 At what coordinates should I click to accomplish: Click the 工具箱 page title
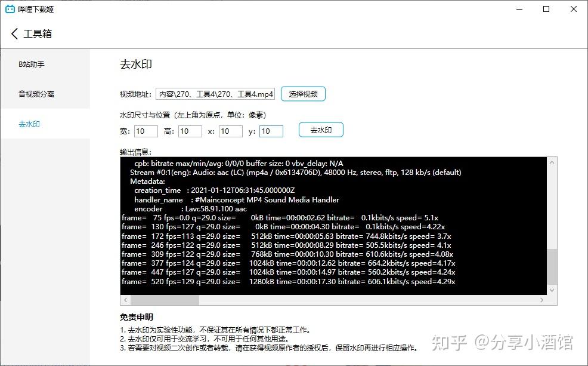(x=38, y=34)
